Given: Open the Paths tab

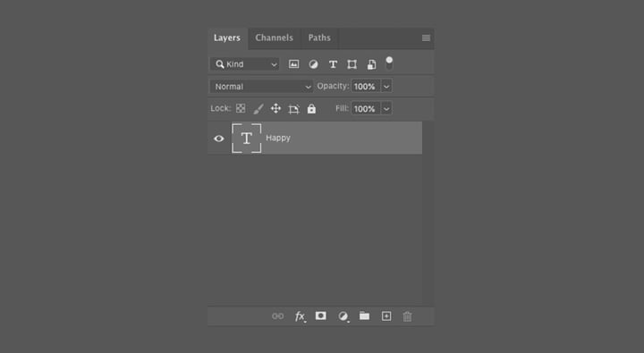Looking at the screenshot, I should pos(319,38).
